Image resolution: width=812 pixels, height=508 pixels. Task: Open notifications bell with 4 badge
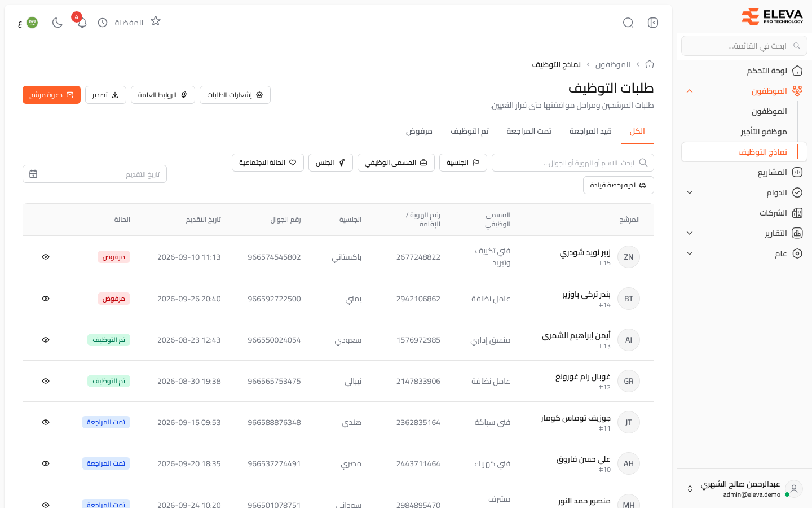coord(82,23)
